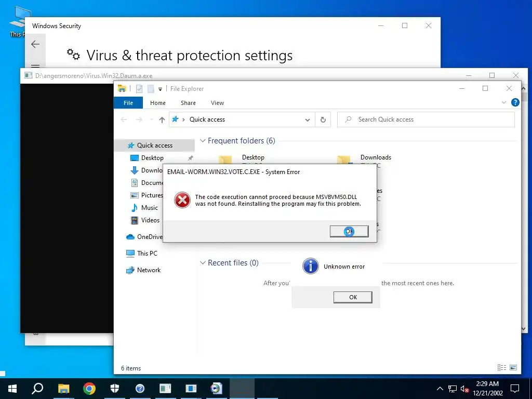532x399 pixels.
Task: Select Quick access in navigation pane
Action: [154, 145]
